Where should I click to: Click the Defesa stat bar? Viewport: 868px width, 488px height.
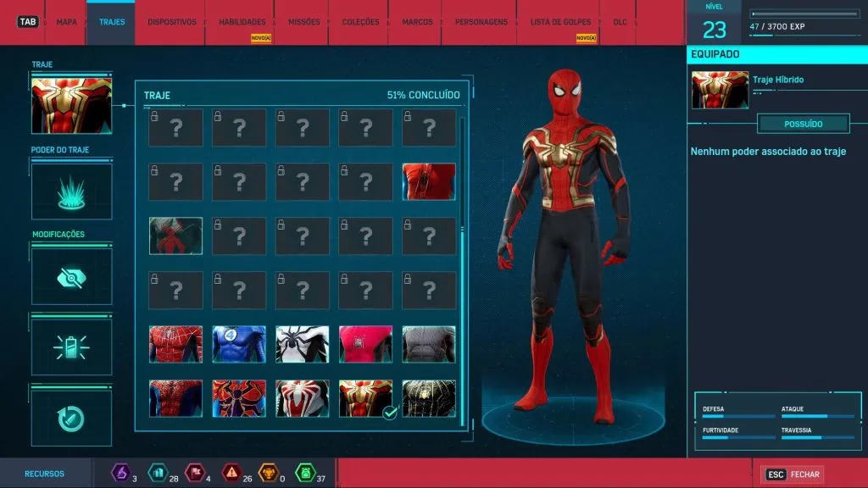point(738,416)
